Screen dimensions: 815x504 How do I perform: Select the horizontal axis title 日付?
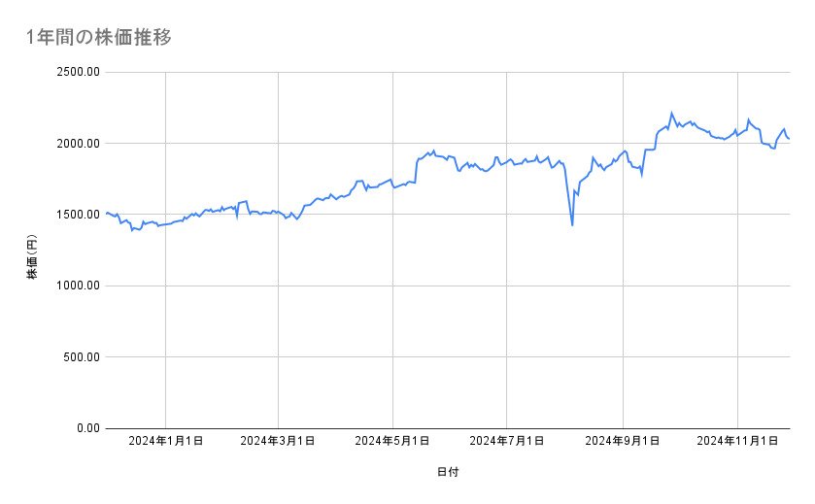click(448, 472)
